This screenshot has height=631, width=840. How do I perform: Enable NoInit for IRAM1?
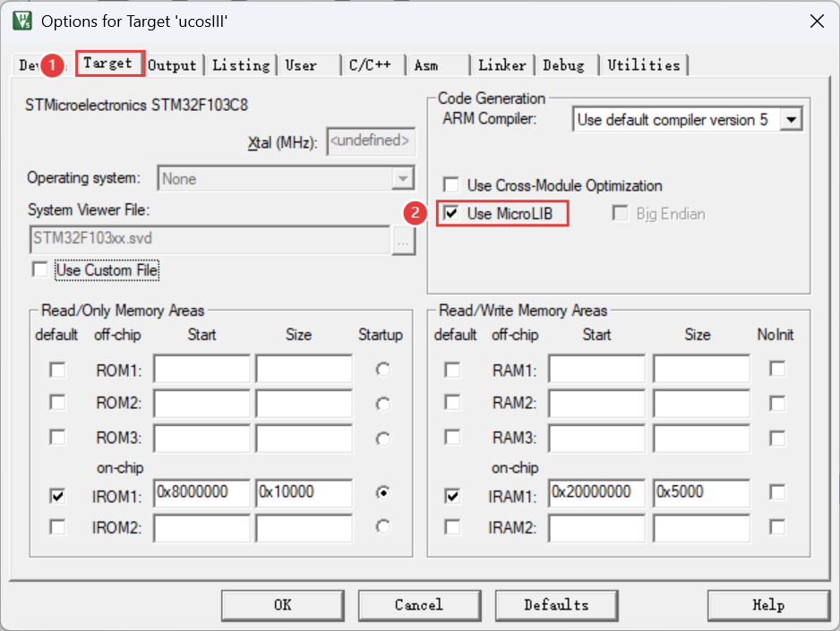(x=777, y=492)
